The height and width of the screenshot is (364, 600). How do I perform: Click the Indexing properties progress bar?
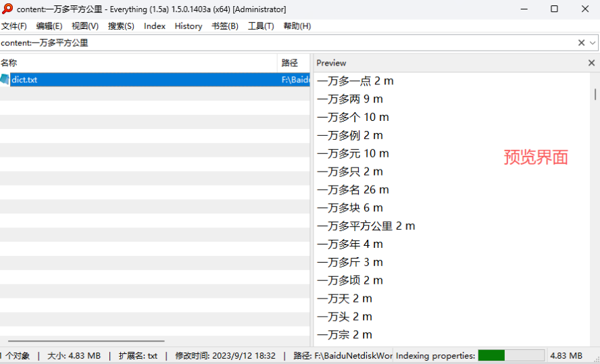click(511, 355)
